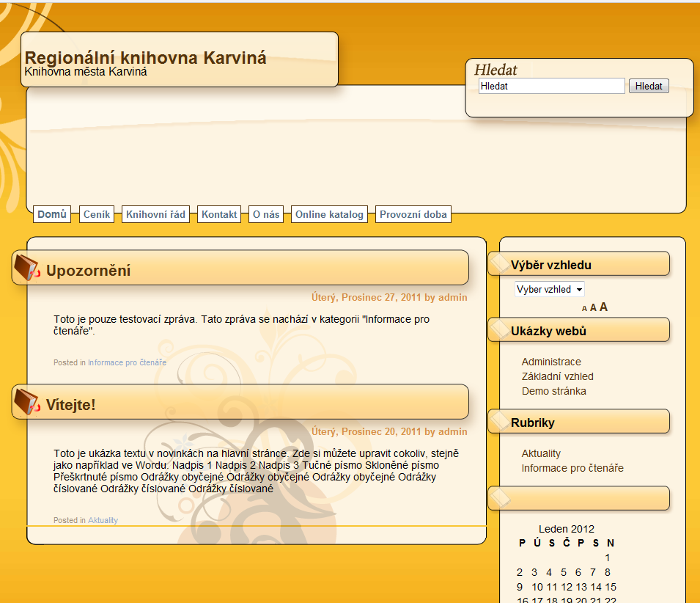Screen dimensions: 700x603
Task: Focus the Hledat search input field
Action: click(x=551, y=86)
